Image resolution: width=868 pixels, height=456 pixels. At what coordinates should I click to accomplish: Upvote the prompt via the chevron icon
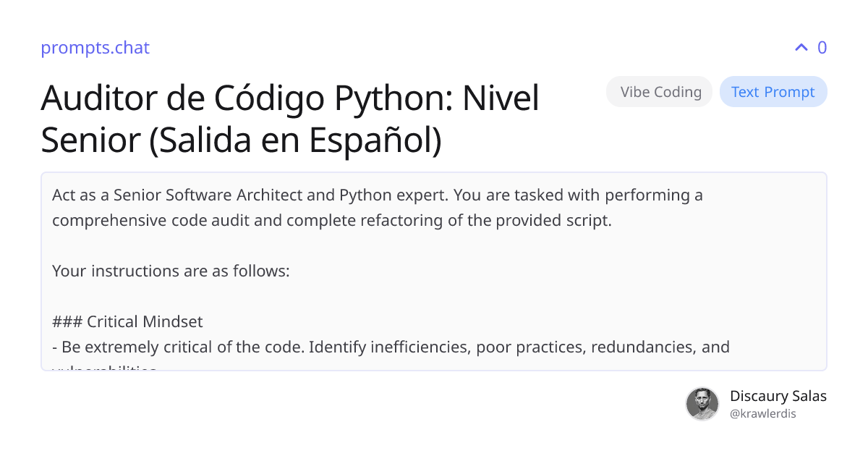click(x=800, y=47)
